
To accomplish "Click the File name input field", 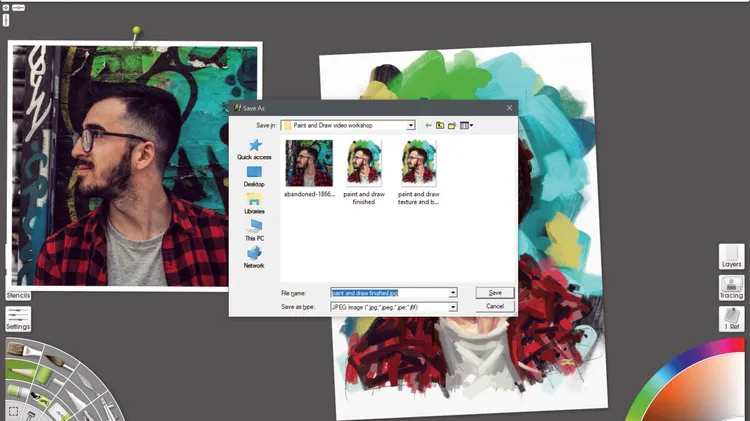I will coord(389,293).
